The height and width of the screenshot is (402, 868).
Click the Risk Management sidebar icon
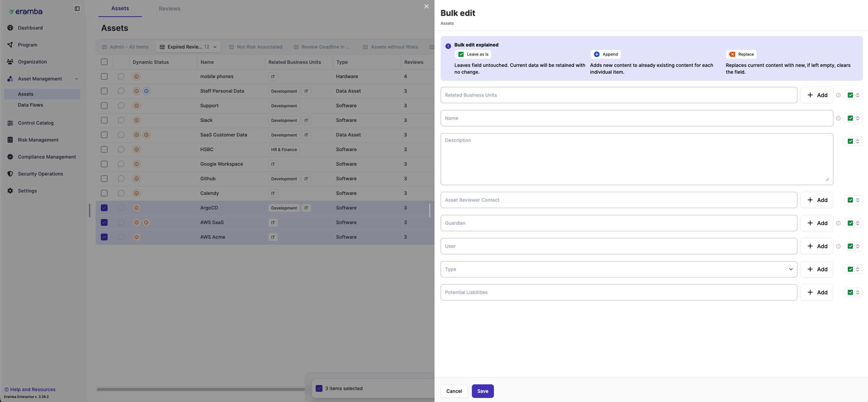pyautogui.click(x=10, y=140)
